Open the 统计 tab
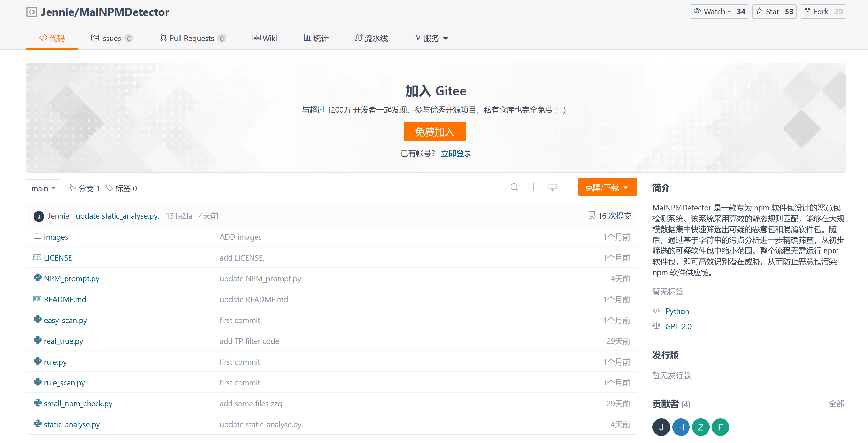Viewport: 868px width, 443px height. click(316, 38)
